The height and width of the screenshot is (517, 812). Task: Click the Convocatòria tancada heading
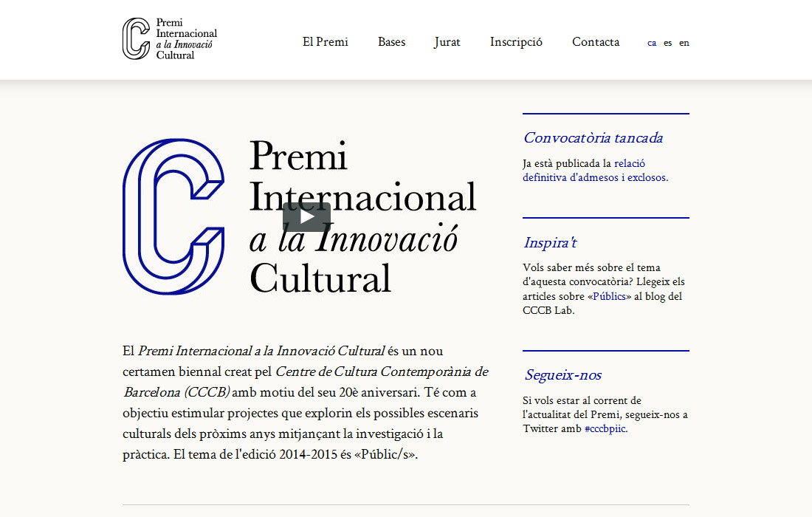593,138
